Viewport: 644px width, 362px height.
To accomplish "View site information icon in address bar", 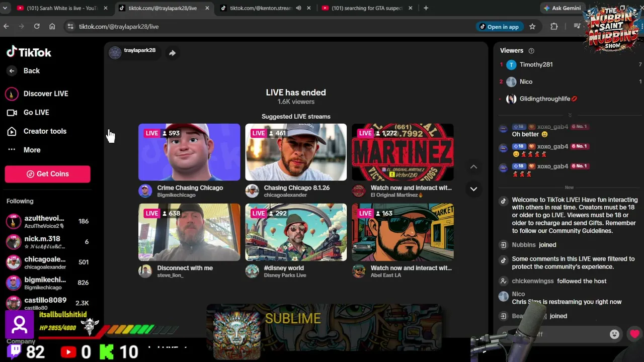I will point(70,27).
